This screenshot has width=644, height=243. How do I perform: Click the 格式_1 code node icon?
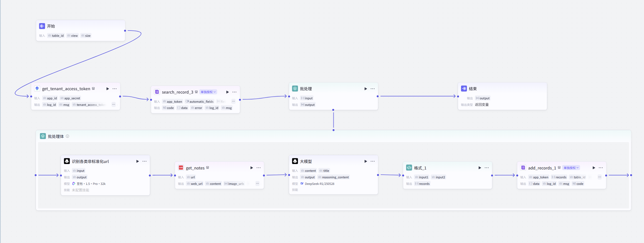point(409,168)
